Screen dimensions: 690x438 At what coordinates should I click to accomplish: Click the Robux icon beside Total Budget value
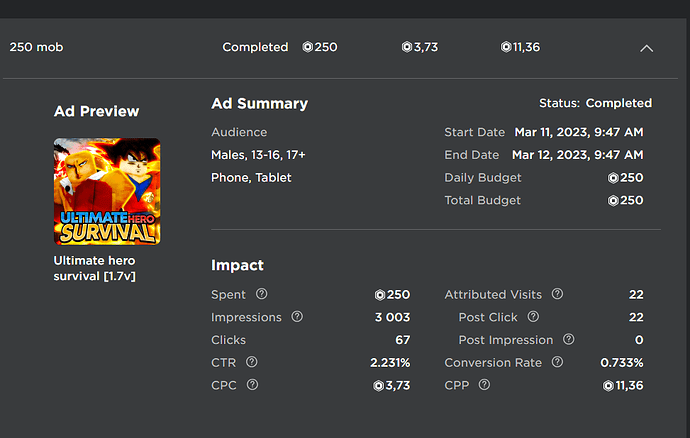coord(613,200)
